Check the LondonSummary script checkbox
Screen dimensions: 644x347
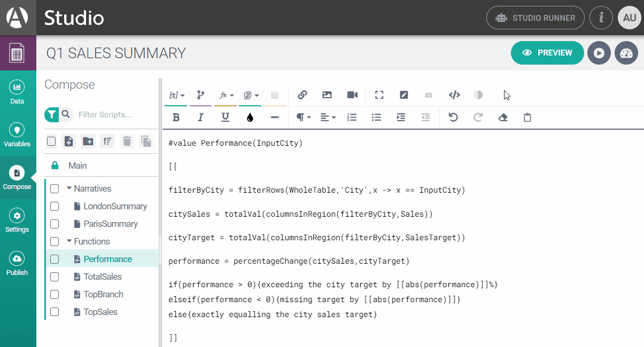click(x=55, y=206)
